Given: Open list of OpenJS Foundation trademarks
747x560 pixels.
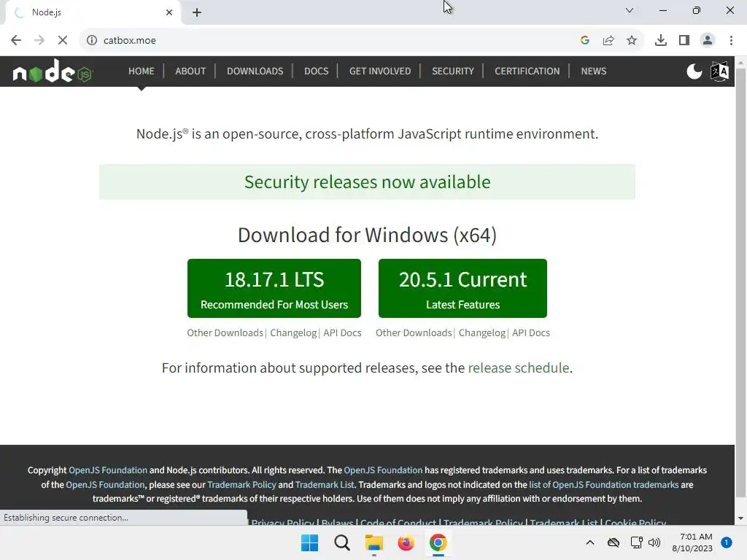Looking at the screenshot, I should click(x=603, y=485).
